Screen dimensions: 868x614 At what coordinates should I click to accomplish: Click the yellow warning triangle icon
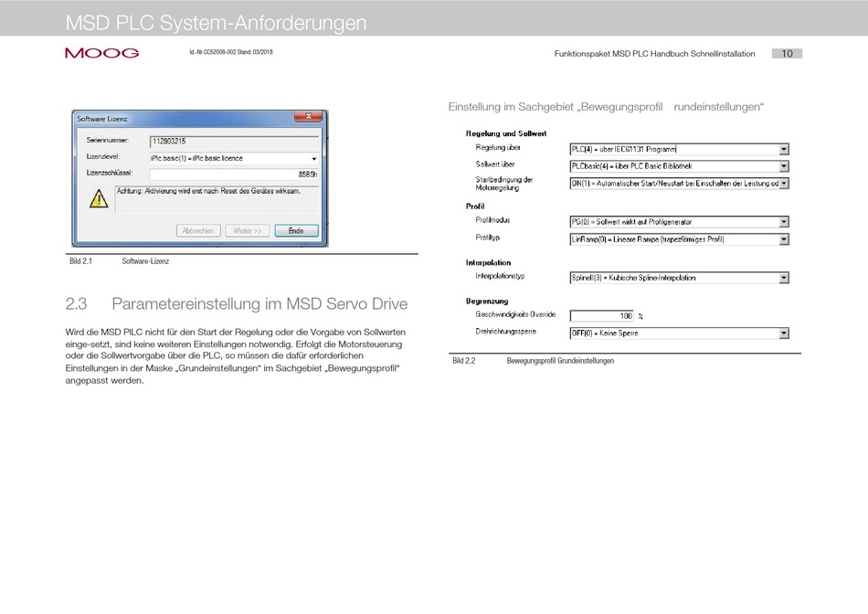pyautogui.click(x=99, y=198)
